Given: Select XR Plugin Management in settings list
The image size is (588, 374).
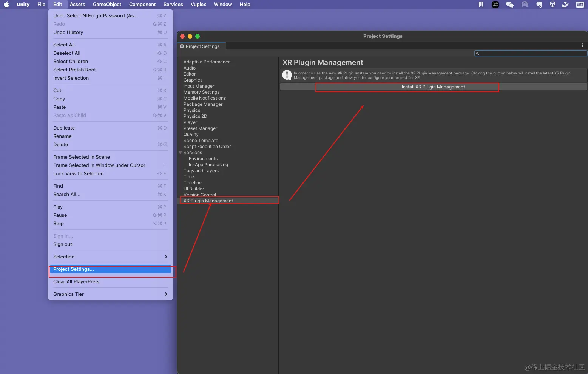Looking at the screenshot, I should click(228, 201).
